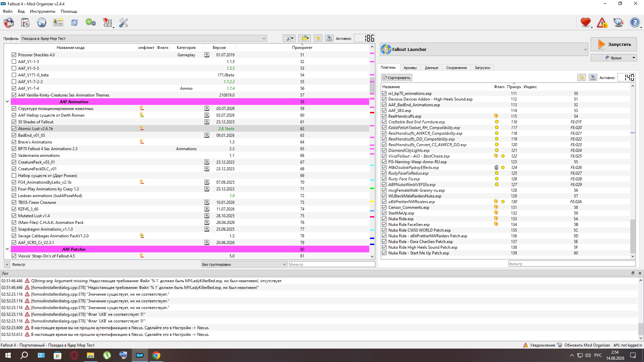Image resolution: width=644 pixels, height=362 pixels.
Task: Uncheck the AAF_SEU.esp plugin
Action: (x=384, y=110)
